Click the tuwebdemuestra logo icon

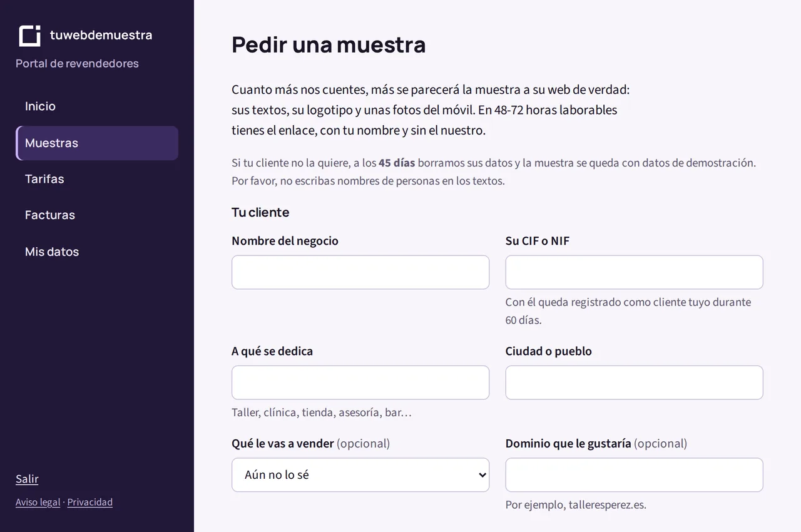click(x=29, y=36)
